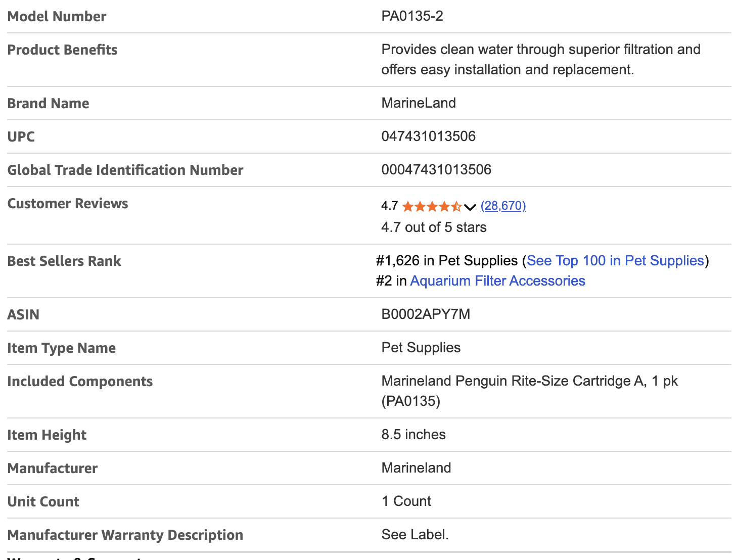
Task: Open See Top 100 in Pet Supplies
Action: point(615,261)
